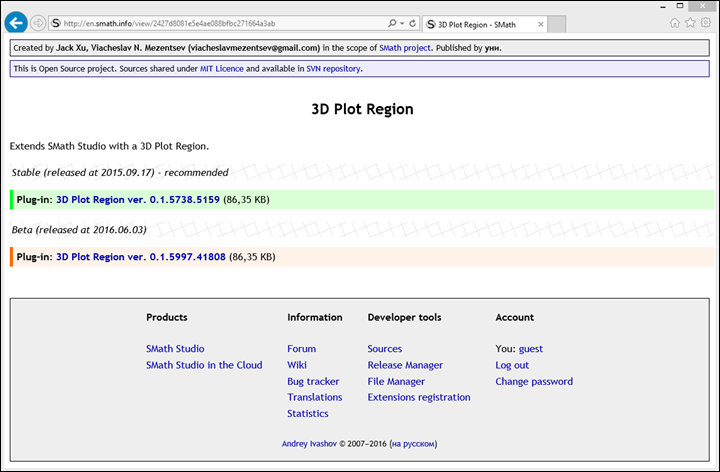
Task: Go to the Bug tracker page
Action: tap(313, 381)
